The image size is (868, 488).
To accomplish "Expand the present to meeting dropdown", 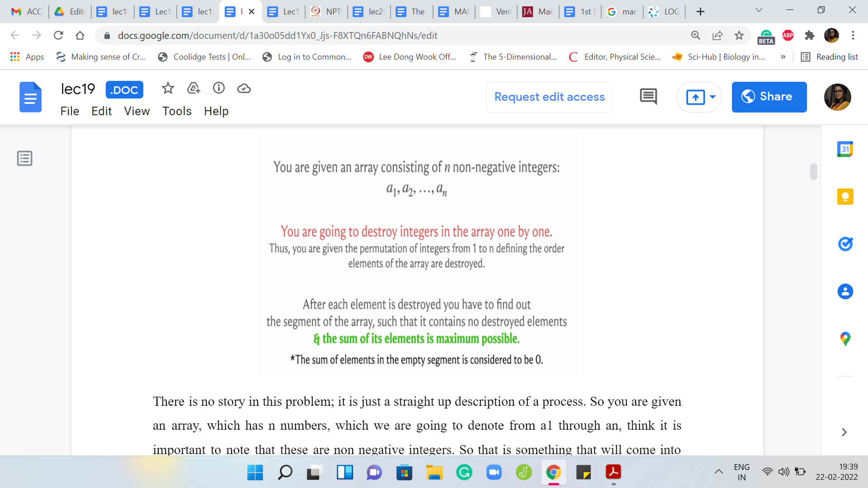I will (713, 97).
